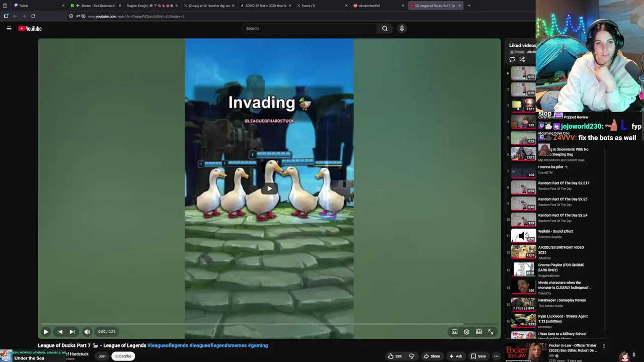Open 'Focker In-Law - Official Trailer' video
Image resolution: width=644 pixels, height=362 pixels.
pyautogui.click(x=573, y=348)
